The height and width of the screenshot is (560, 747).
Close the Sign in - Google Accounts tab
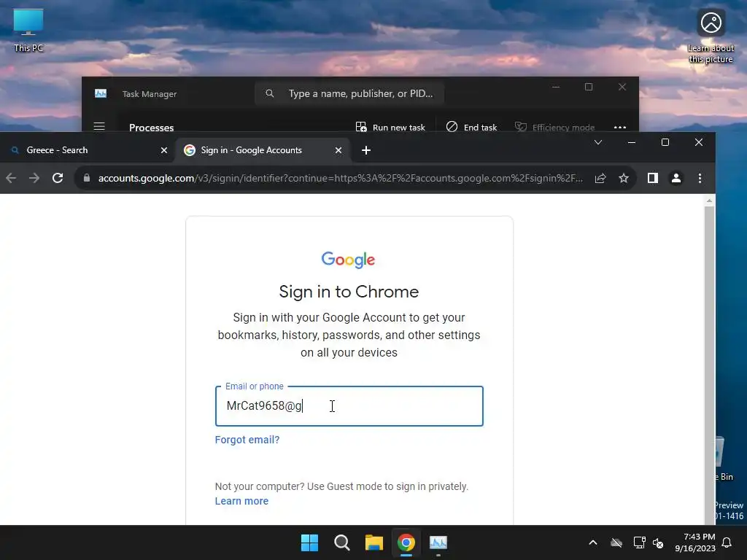tap(338, 150)
